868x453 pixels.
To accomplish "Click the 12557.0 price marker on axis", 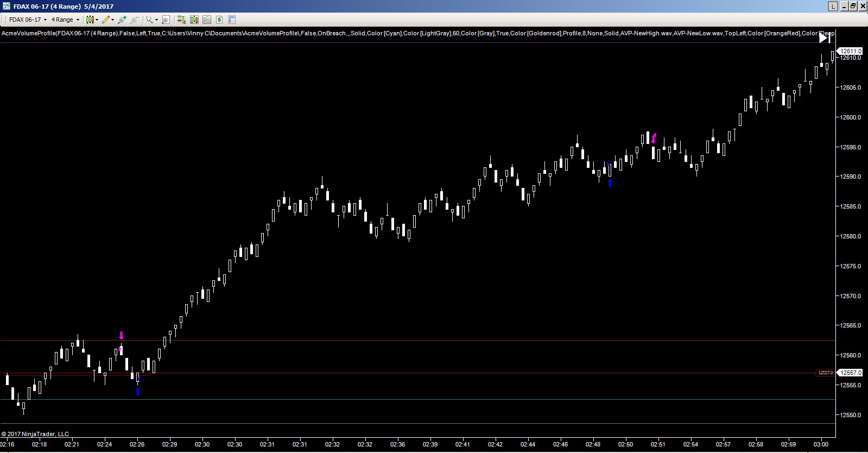I will (x=851, y=373).
